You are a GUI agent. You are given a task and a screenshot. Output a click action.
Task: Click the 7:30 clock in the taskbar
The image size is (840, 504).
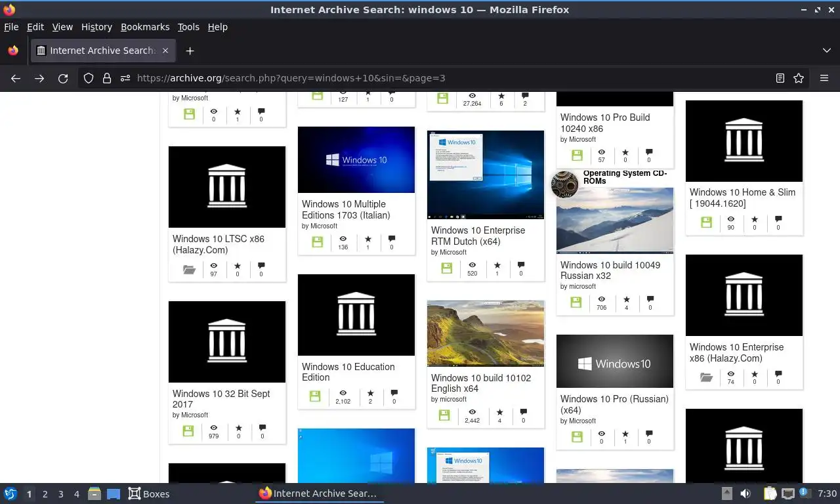coord(827,493)
